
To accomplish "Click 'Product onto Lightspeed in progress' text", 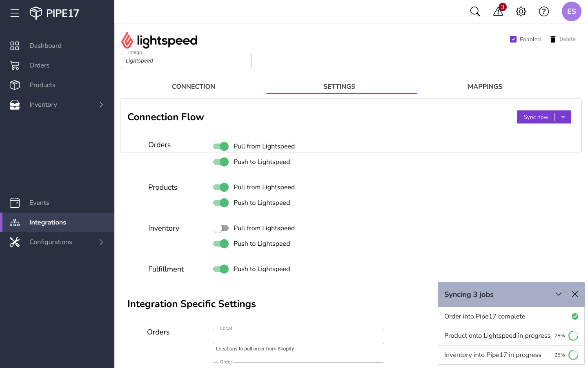I will [x=497, y=336].
